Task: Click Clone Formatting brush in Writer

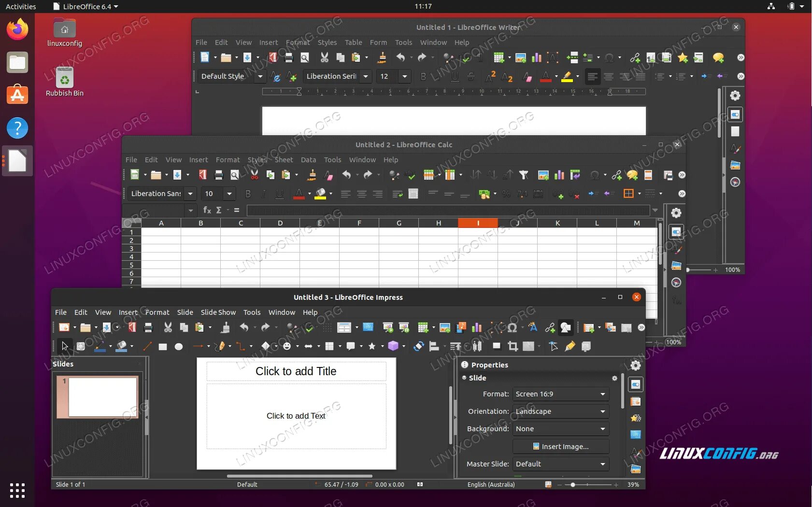Action: tap(382, 57)
